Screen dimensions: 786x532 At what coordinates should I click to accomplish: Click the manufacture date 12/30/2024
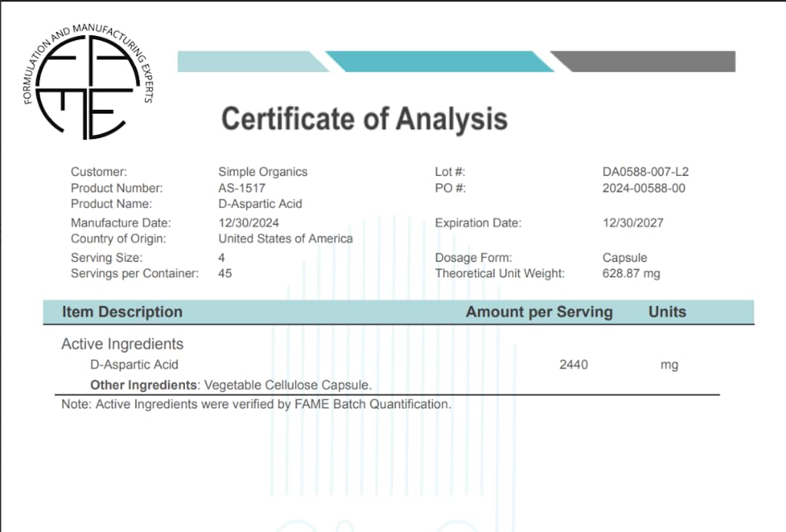[x=249, y=223]
